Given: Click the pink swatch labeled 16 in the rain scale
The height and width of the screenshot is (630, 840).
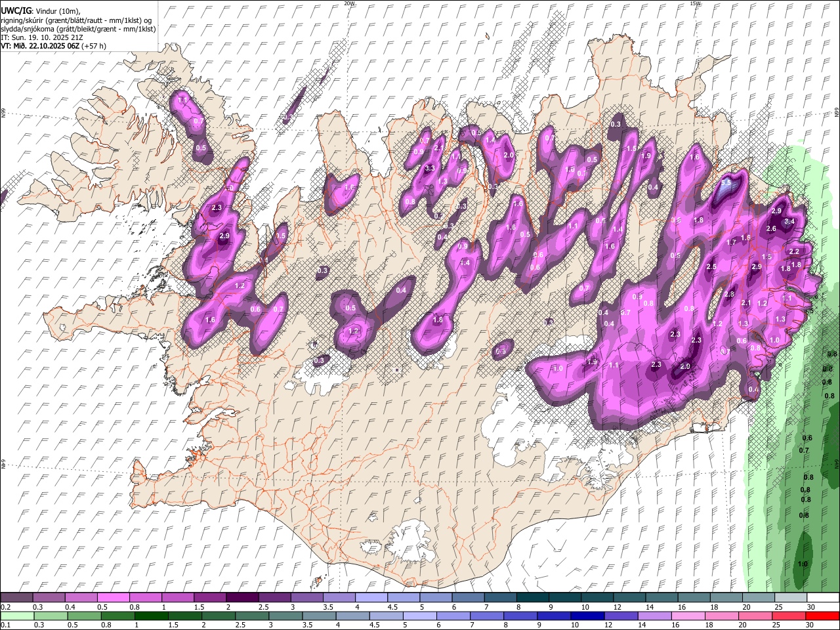Looking at the screenshot, I should [x=688, y=616].
